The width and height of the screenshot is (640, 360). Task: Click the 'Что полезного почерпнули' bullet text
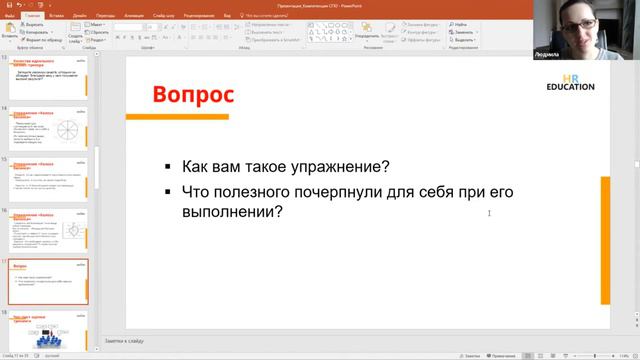click(x=347, y=202)
